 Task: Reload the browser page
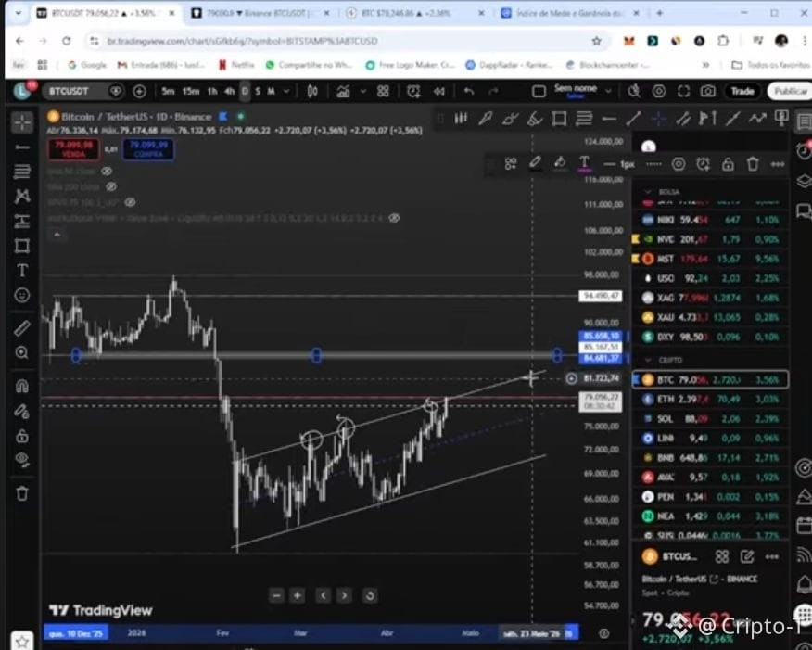(67, 41)
